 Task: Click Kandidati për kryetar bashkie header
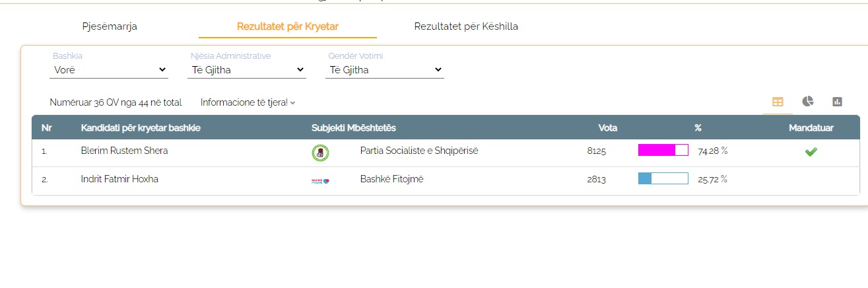click(x=141, y=127)
